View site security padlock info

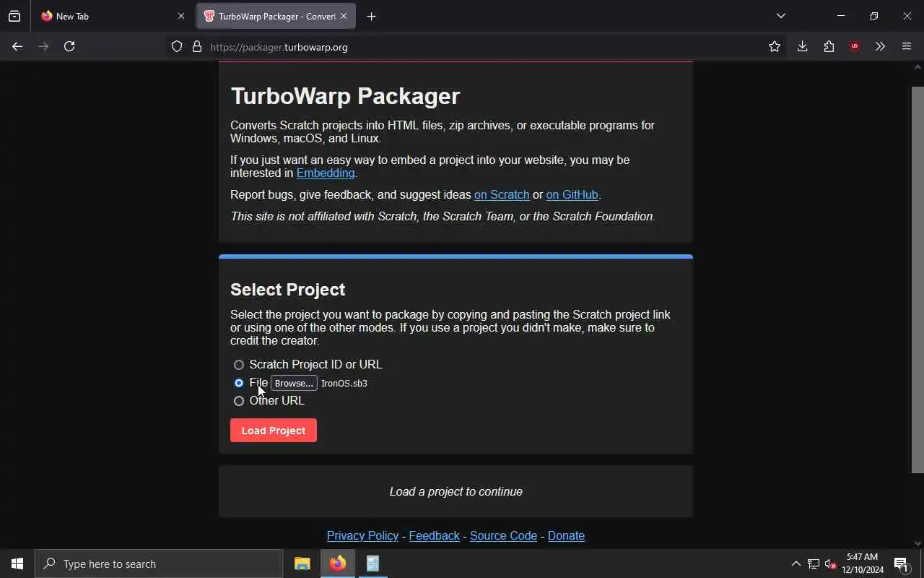click(x=197, y=47)
